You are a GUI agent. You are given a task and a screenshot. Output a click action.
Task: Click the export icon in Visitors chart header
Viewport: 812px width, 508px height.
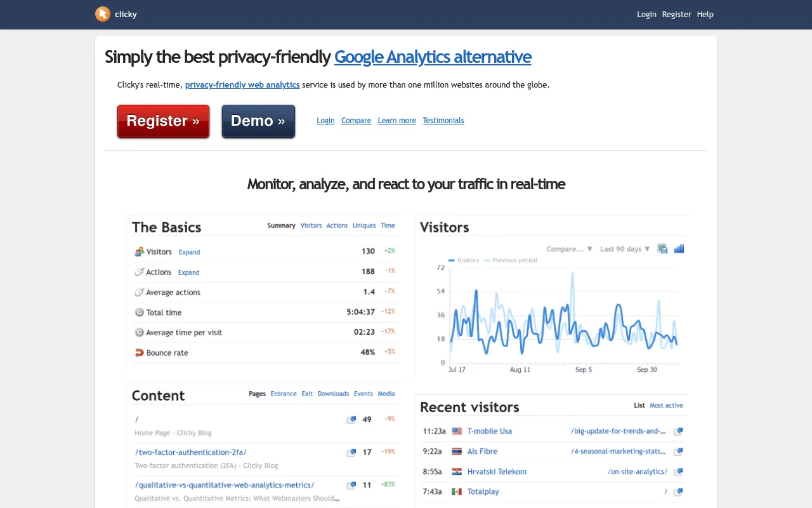[662, 249]
